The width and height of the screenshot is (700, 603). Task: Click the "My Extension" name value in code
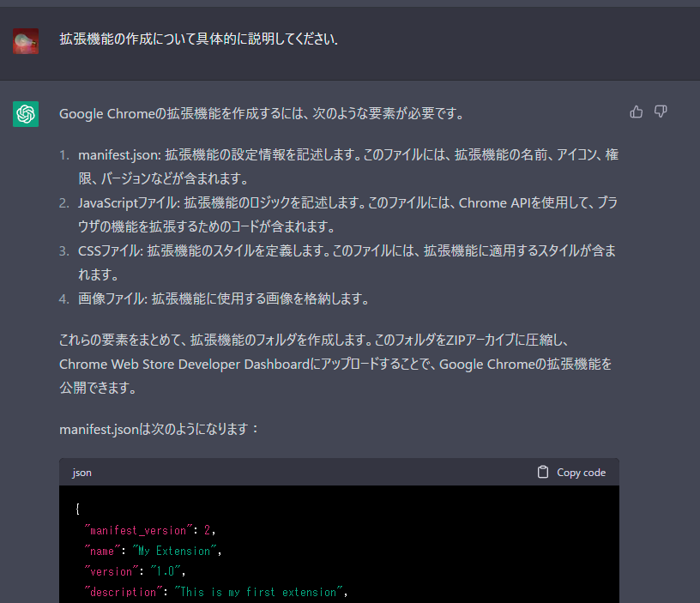177,550
